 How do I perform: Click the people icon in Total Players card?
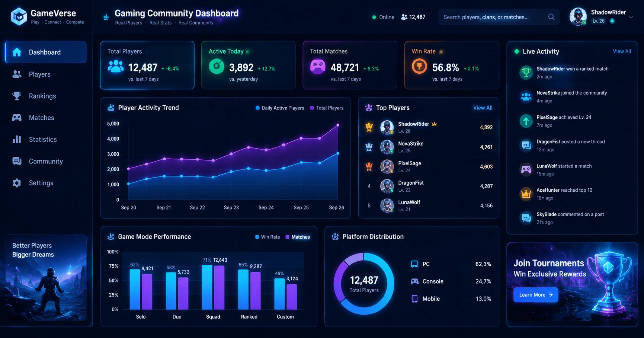click(116, 66)
